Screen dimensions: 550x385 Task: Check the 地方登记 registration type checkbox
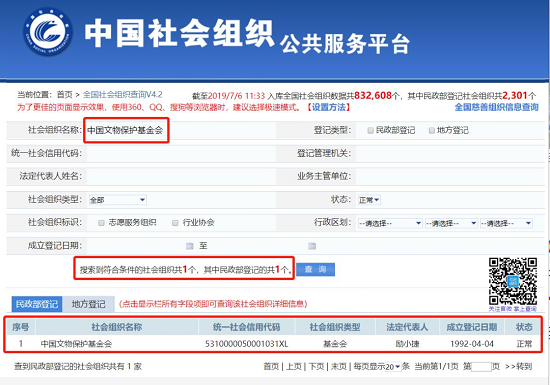[x=432, y=130]
